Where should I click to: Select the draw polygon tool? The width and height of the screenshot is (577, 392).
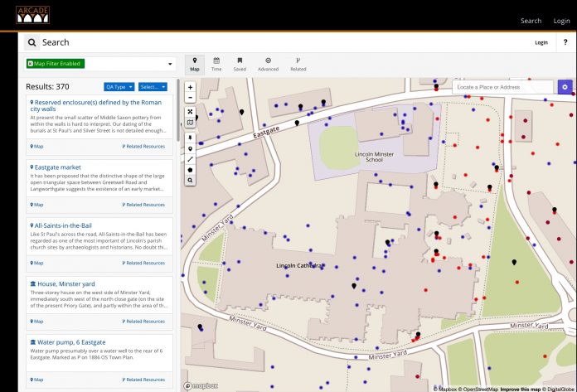[x=191, y=169]
